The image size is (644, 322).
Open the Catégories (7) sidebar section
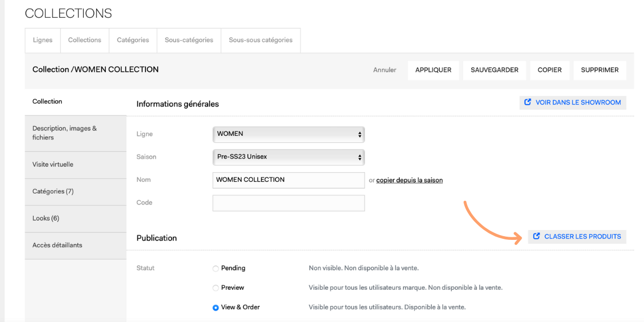[x=76, y=192]
